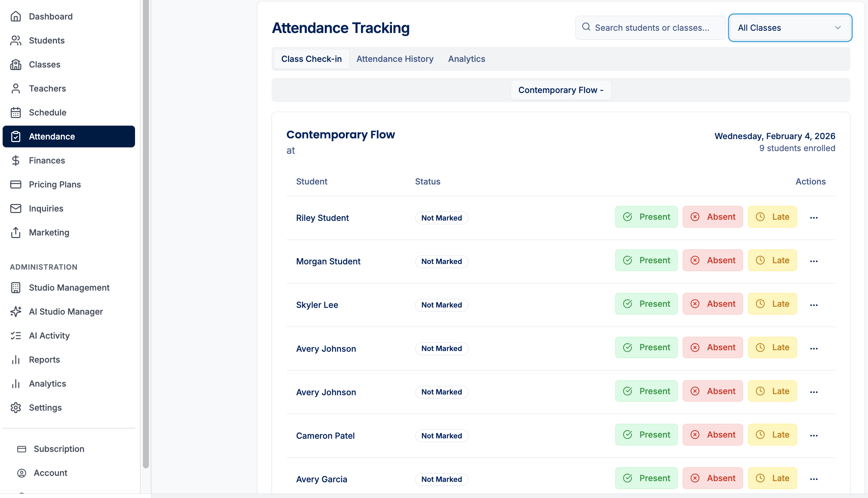Open the All Classes dropdown

pos(790,28)
